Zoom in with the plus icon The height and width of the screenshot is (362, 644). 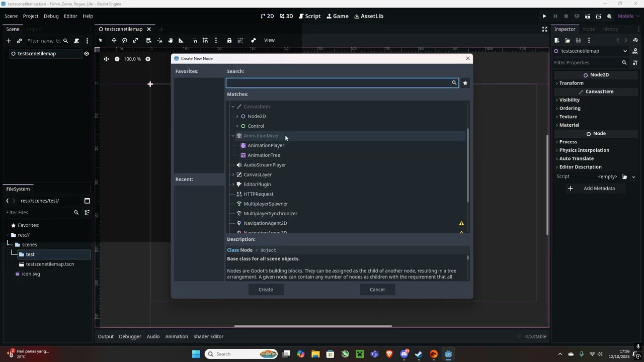(x=148, y=59)
